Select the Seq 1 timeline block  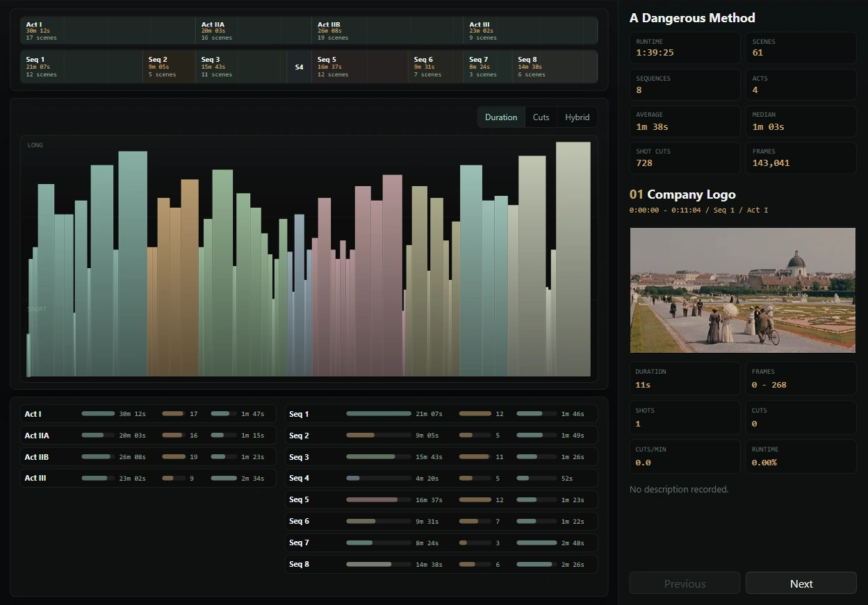pos(82,67)
